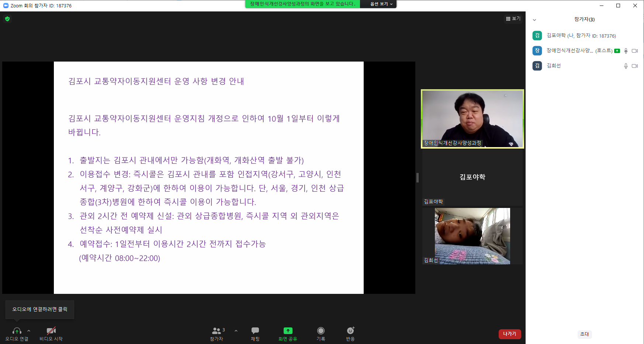Select 김포야학 in the participant list

pos(585,35)
